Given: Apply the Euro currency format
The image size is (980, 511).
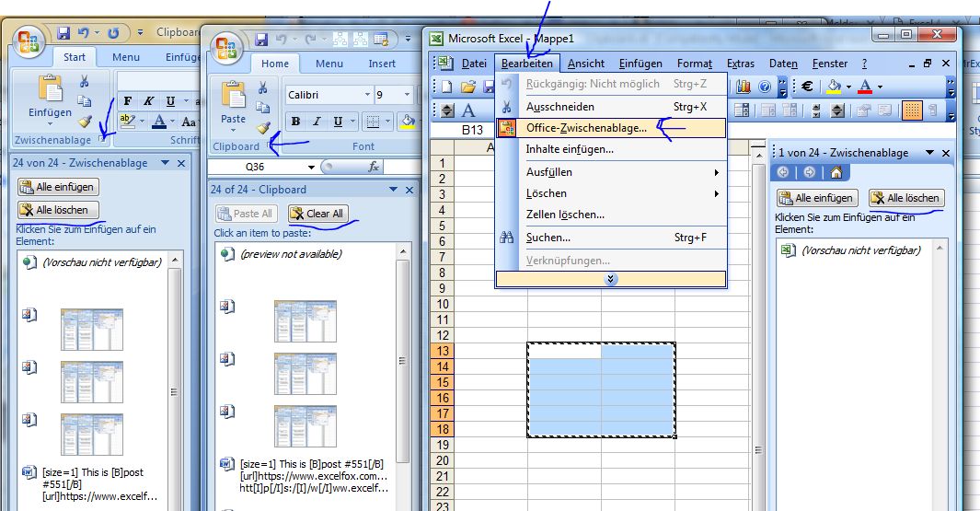Looking at the screenshot, I should coord(808,87).
